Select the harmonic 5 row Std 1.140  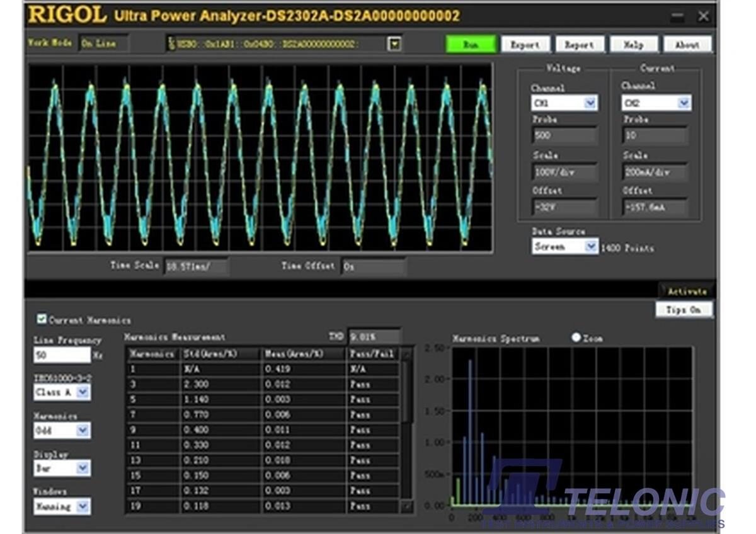[x=263, y=399]
